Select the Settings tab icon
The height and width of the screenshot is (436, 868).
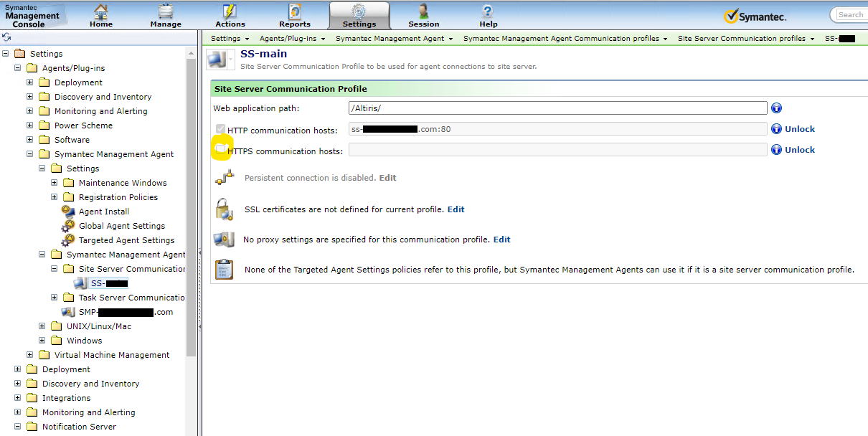[359, 11]
